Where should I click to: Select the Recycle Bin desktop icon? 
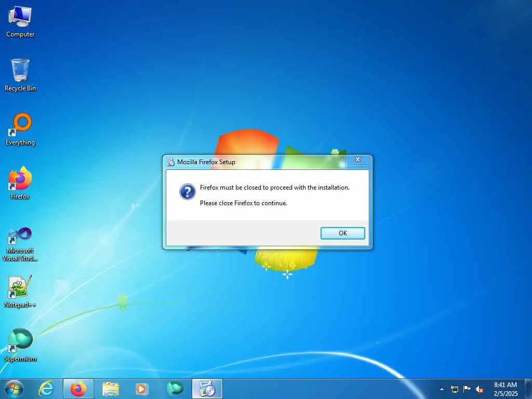[x=20, y=75]
